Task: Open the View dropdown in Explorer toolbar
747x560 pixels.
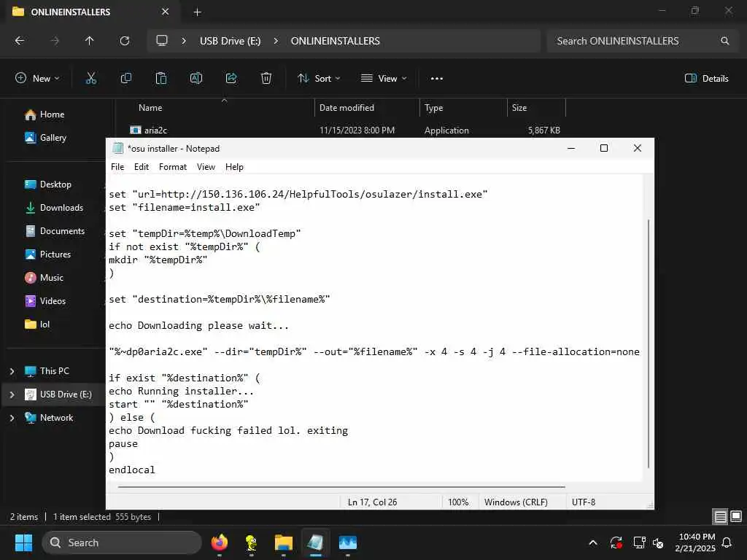Action: click(384, 79)
